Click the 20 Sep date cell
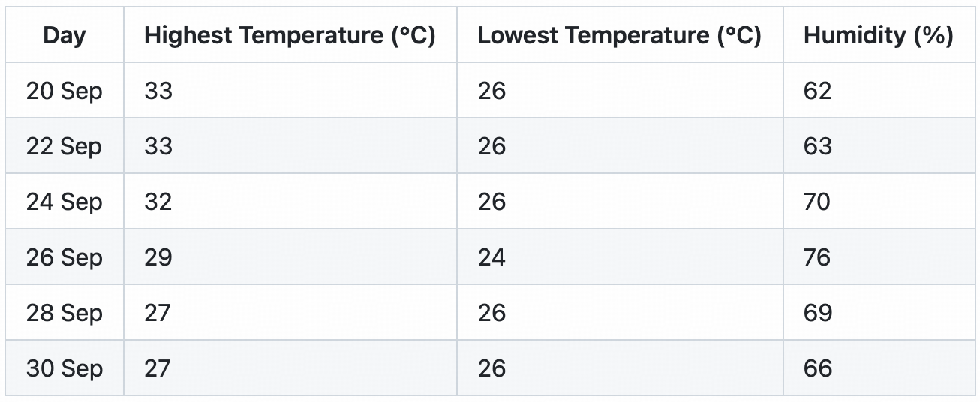The image size is (980, 402). (x=65, y=91)
